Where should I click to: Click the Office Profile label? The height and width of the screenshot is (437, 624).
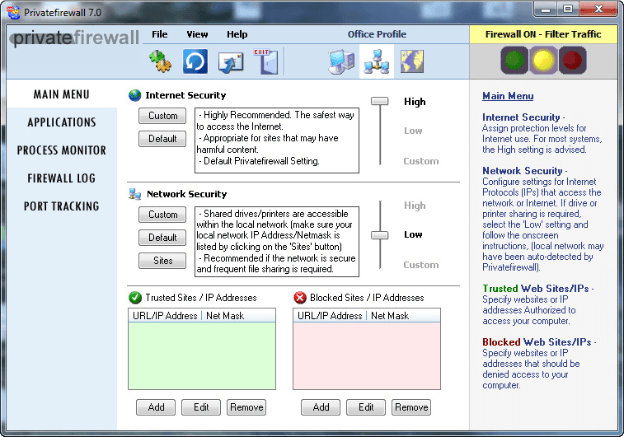point(377,34)
